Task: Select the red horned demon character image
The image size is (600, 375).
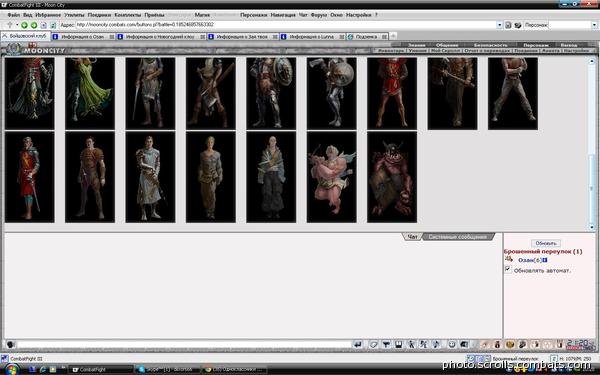Action: tap(392, 177)
